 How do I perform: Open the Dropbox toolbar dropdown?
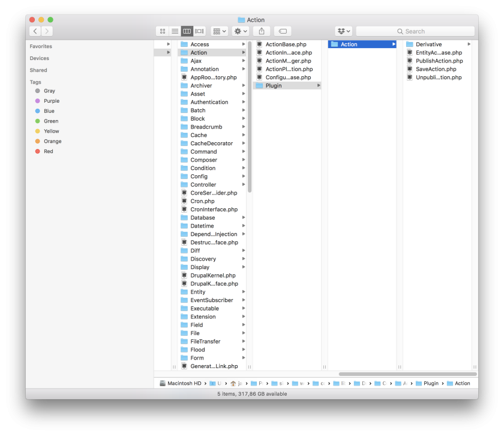click(343, 31)
